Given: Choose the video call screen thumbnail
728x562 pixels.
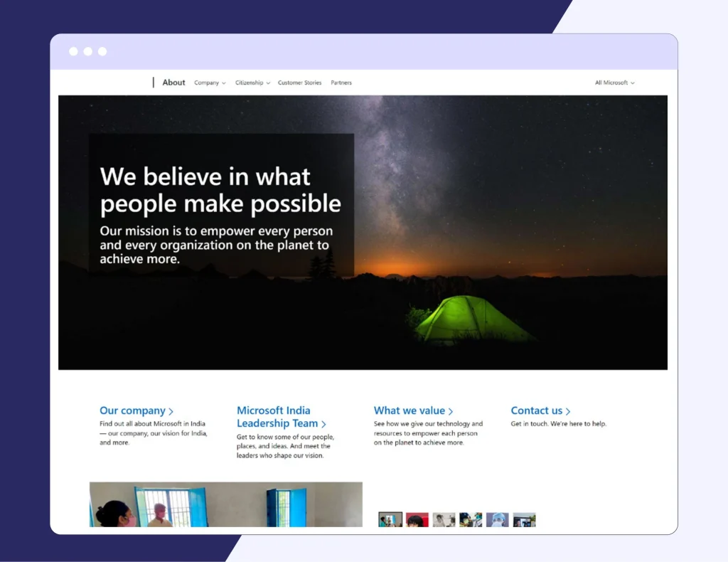Looking at the screenshot, I should point(524,519).
